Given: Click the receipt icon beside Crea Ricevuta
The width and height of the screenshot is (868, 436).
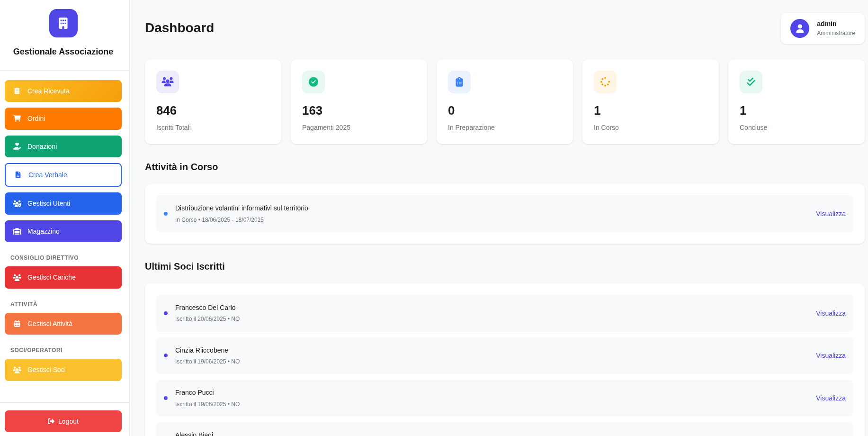Looking at the screenshot, I should pos(17,91).
